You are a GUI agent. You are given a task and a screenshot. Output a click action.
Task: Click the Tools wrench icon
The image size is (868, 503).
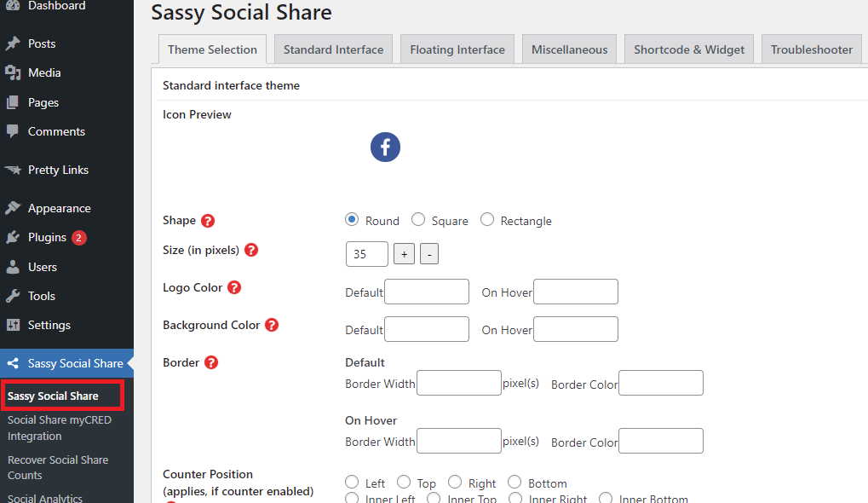pyautogui.click(x=12, y=296)
